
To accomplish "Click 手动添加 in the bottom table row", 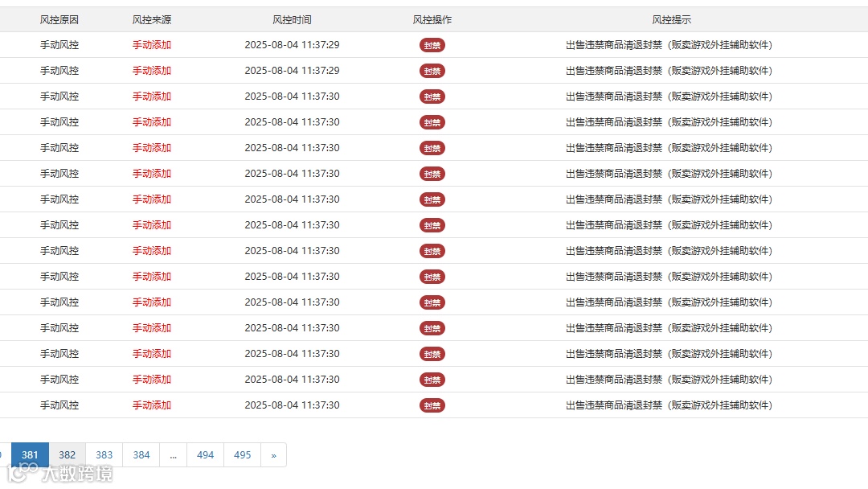I will [x=152, y=405].
